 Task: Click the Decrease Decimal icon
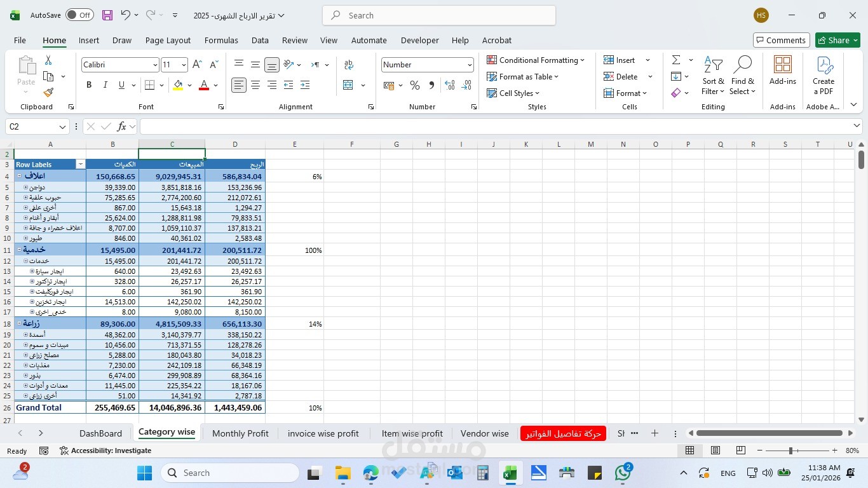pyautogui.click(x=466, y=85)
